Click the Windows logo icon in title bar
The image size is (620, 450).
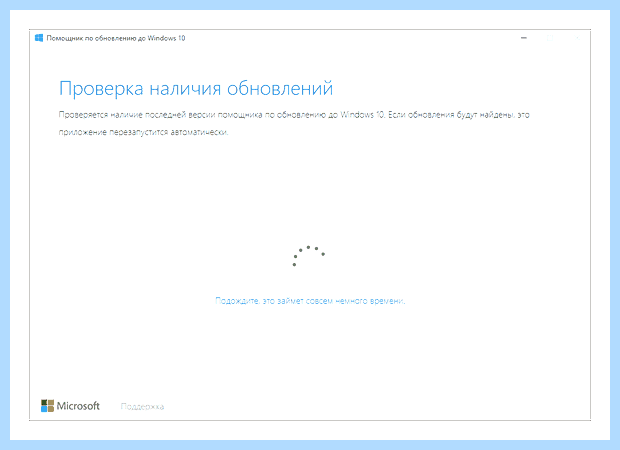click(x=39, y=38)
